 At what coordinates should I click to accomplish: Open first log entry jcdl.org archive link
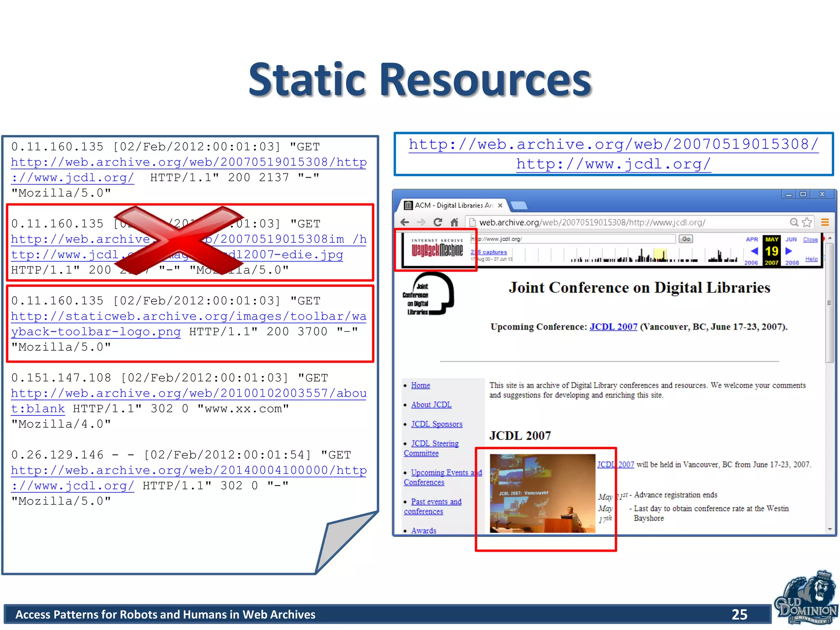pyautogui.click(x=189, y=170)
